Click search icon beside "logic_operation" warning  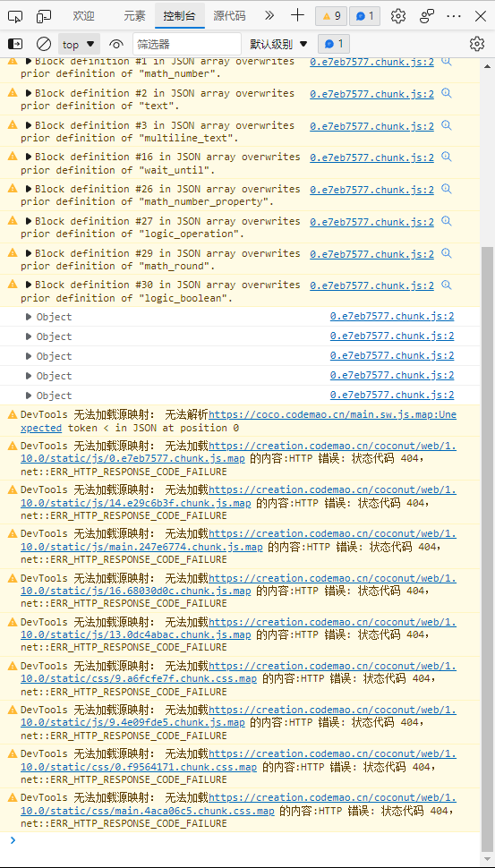[x=446, y=221]
